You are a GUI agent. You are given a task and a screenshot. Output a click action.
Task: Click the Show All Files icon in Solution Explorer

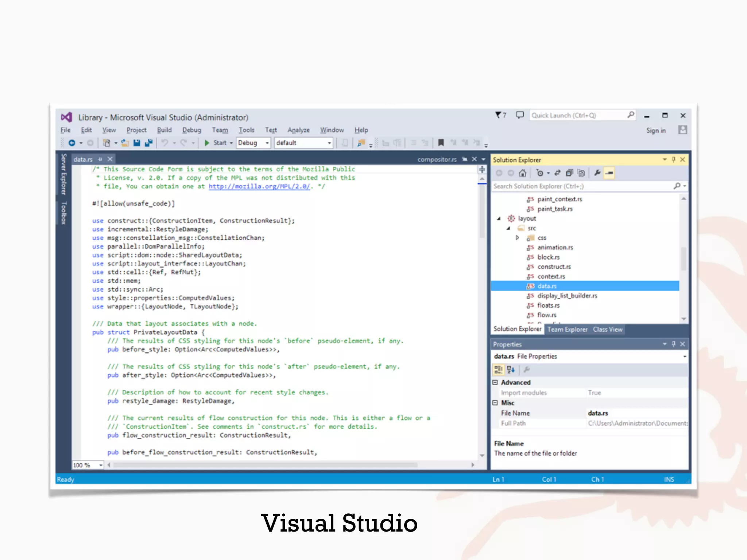coord(581,173)
